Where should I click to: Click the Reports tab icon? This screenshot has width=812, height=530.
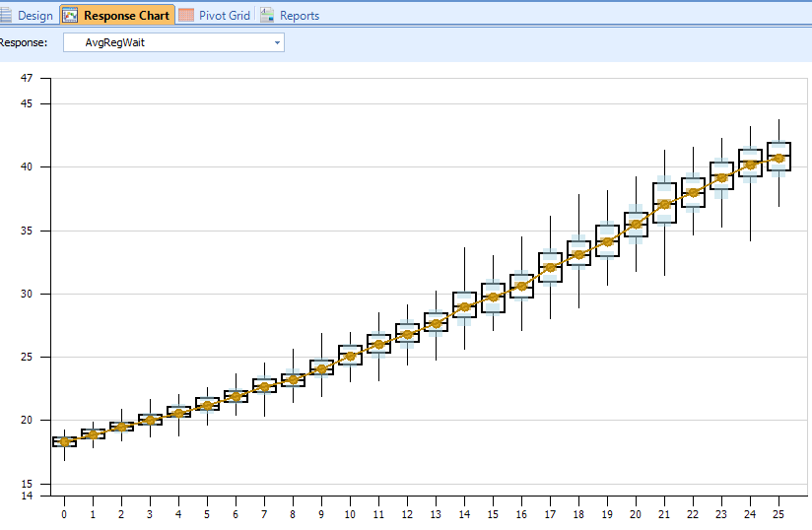point(267,16)
